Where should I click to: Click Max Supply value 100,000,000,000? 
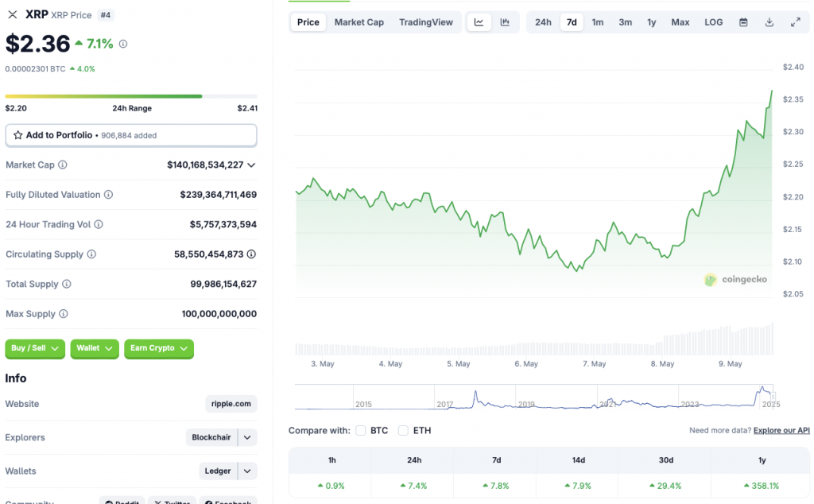[219, 314]
